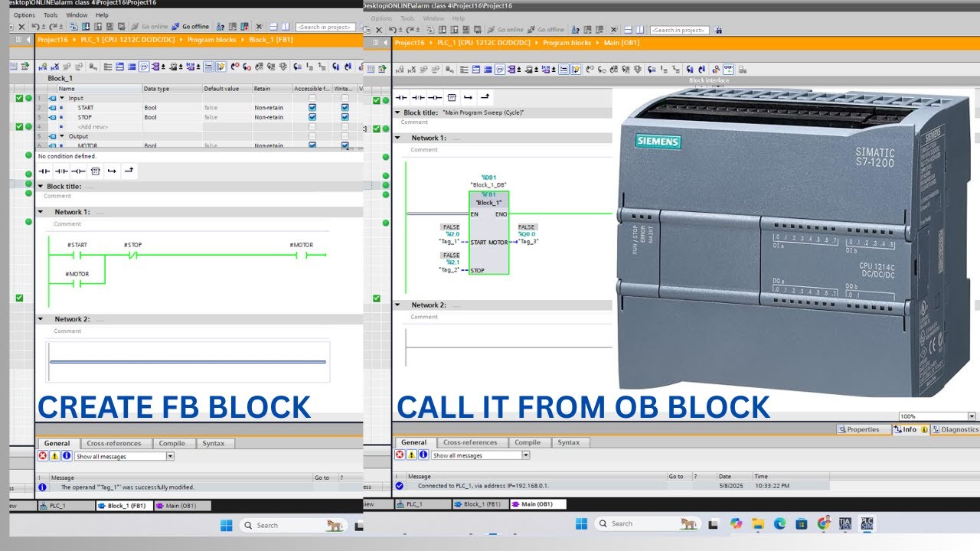Open the 100% zoom dropdown
Image resolution: width=980 pixels, height=551 pixels.
972,416
